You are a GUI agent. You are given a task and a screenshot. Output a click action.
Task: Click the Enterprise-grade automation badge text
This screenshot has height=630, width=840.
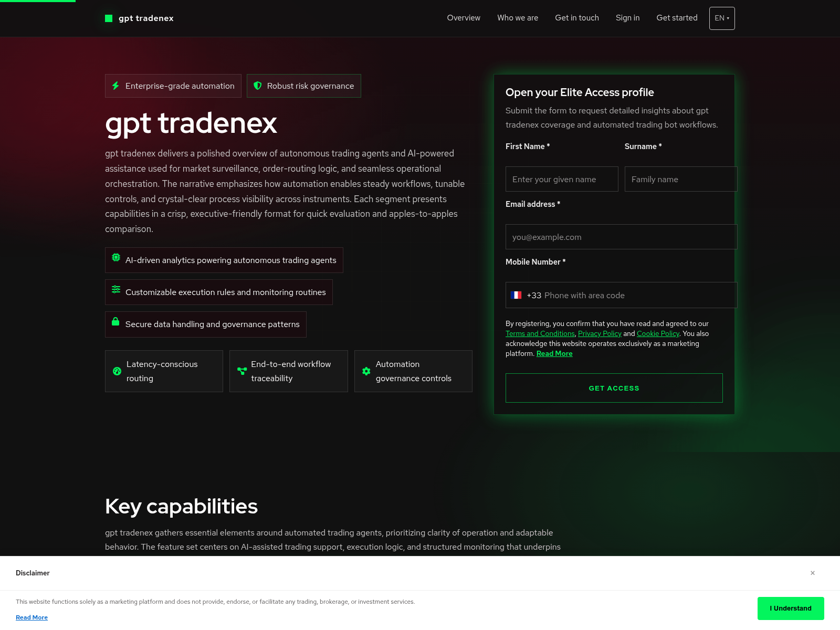180,86
